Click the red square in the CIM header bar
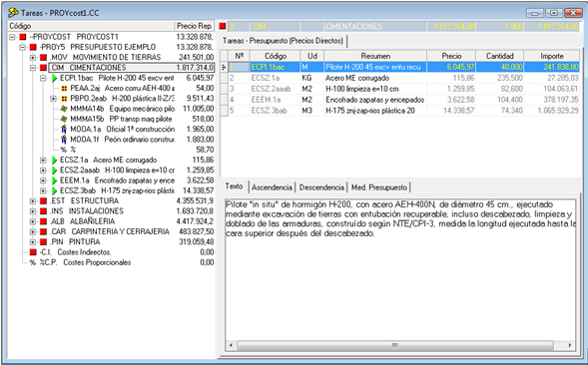The height and width of the screenshot is (365, 588). pyautogui.click(x=223, y=26)
